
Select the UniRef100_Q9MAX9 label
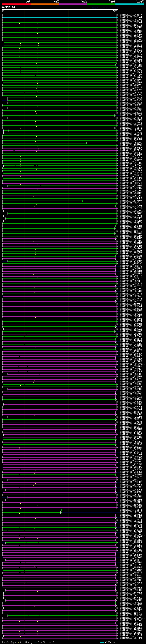131,623
